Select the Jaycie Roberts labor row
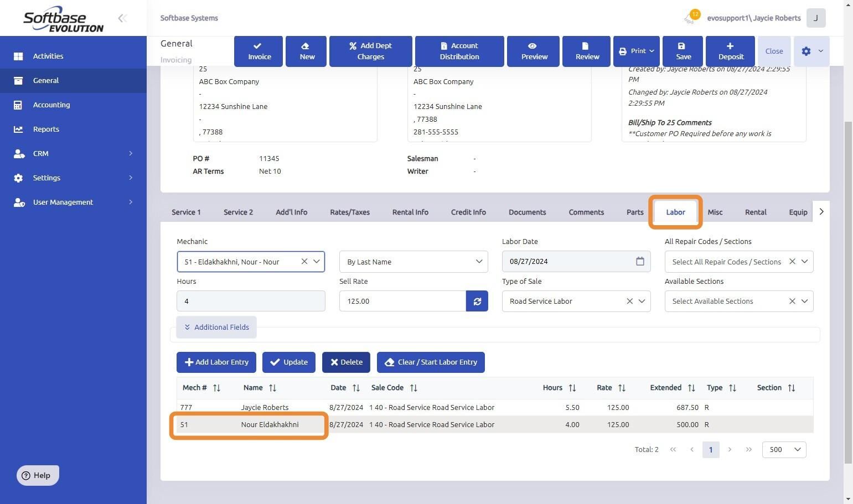 click(495, 407)
